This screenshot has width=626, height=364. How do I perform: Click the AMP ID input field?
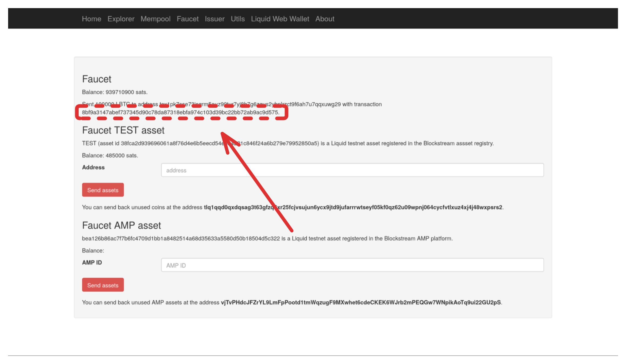coord(352,265)
